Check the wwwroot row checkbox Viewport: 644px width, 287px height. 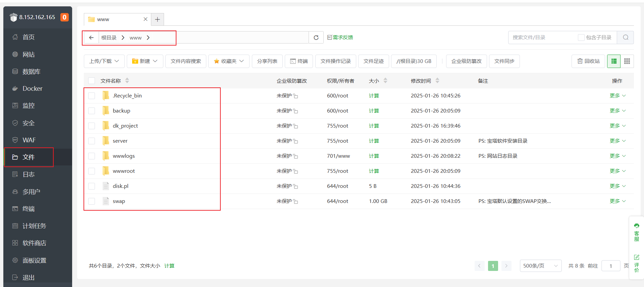[x=92, y=171]
